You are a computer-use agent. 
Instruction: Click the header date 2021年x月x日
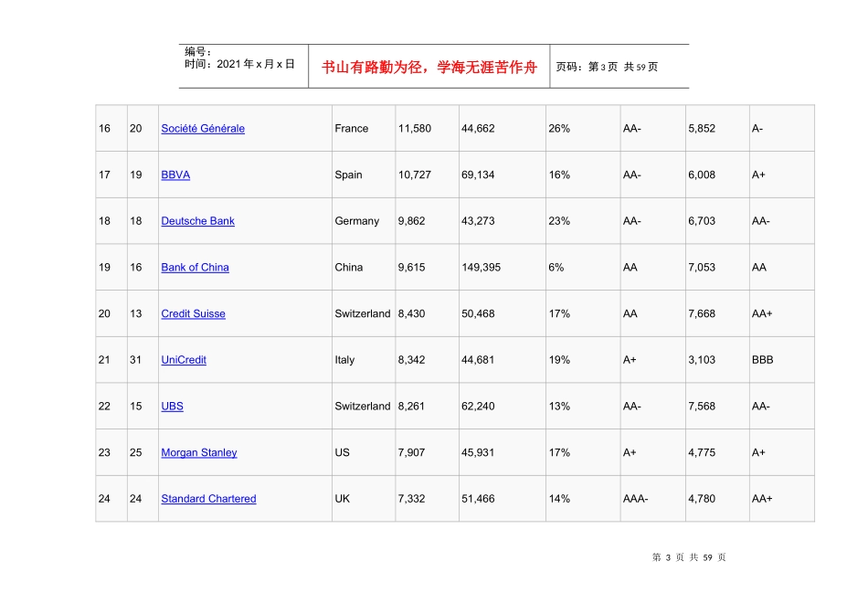pyautogui.click(x=255, y=64)
